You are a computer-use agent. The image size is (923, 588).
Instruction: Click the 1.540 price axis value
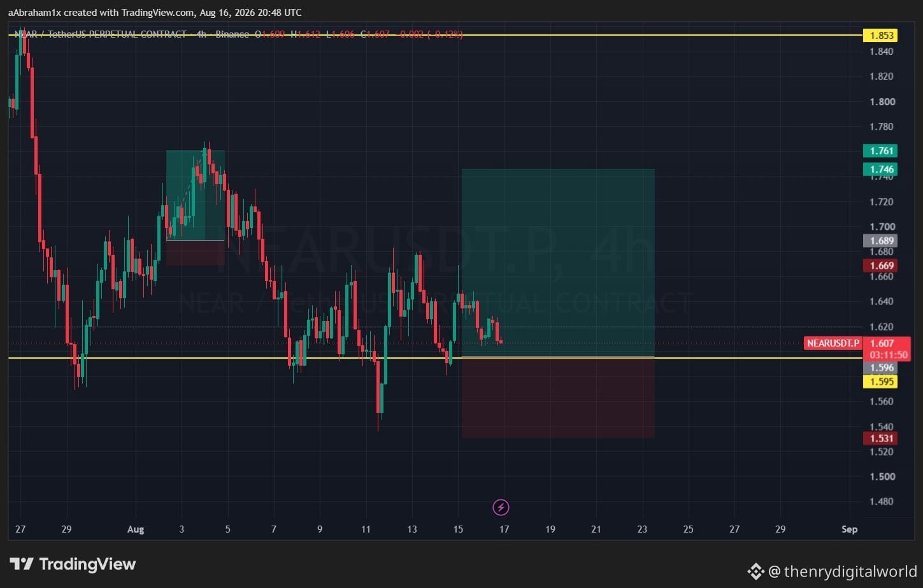click(882, 427)
